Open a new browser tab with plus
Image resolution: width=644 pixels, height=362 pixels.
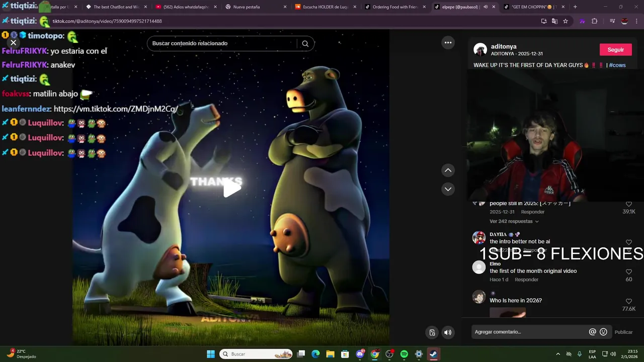[575, 7]
